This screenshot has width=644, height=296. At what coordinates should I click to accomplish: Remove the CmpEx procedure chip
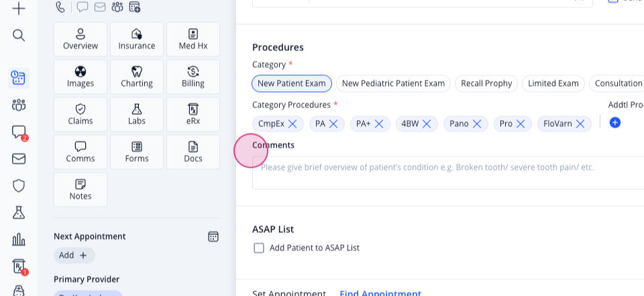[292, 124]
